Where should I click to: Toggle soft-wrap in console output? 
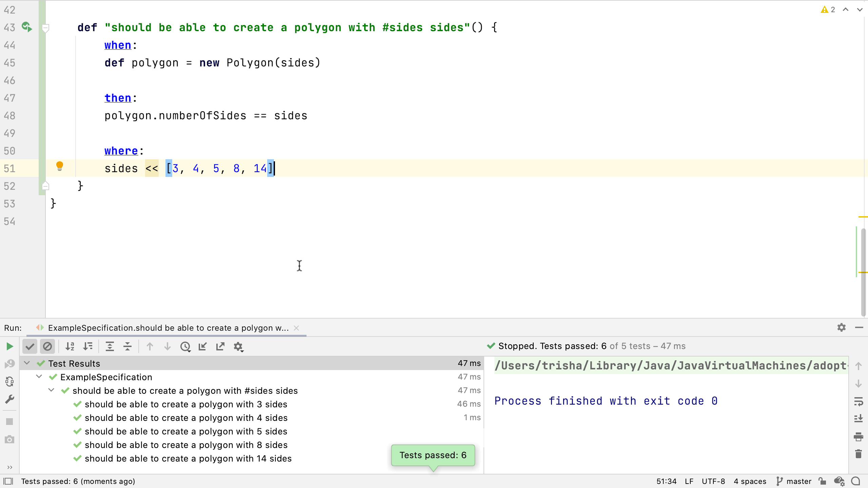(x=858, y=402)
